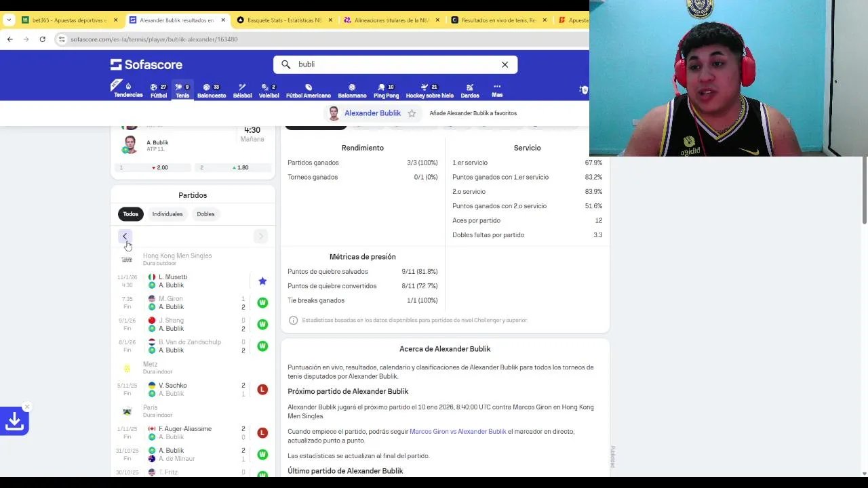This screenshot has height=488, width=868.
Task: Click the search field containing bubli
Action: pyautogui.click(x=397, y=64)
